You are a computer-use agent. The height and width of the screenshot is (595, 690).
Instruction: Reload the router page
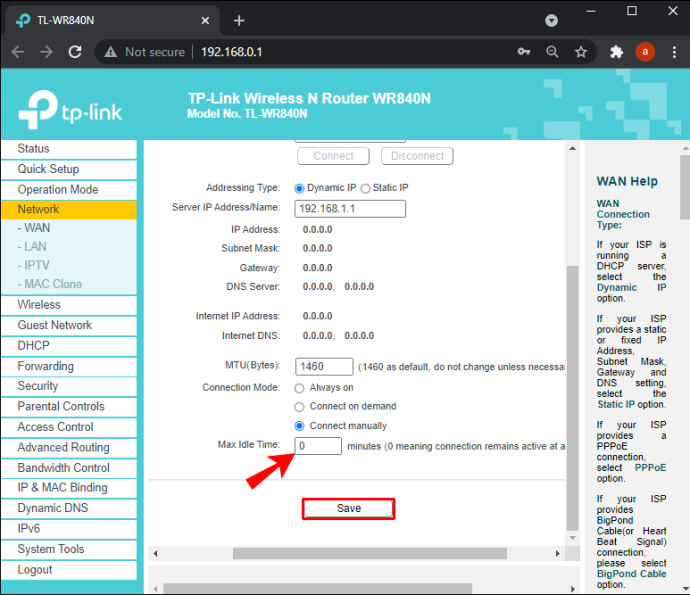[75, 52]
